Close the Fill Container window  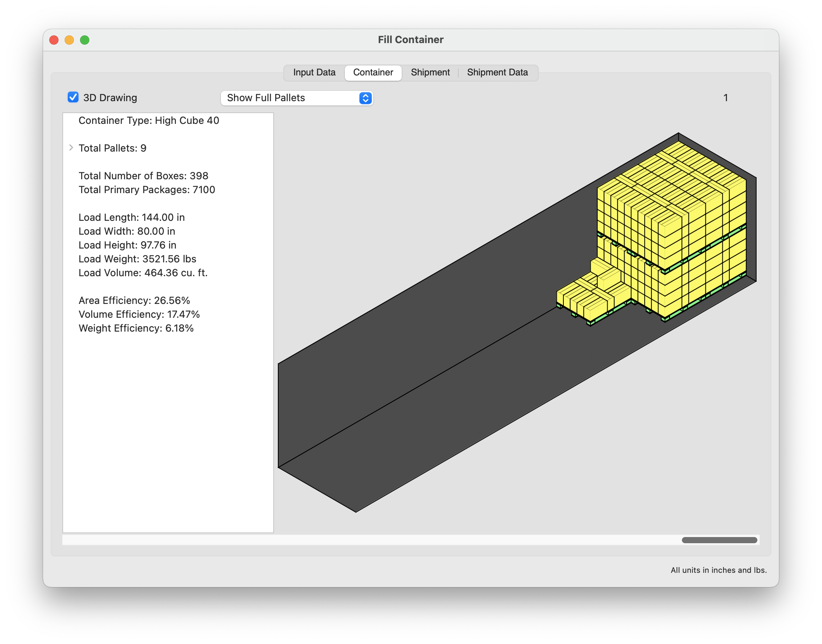coord(54,40)
